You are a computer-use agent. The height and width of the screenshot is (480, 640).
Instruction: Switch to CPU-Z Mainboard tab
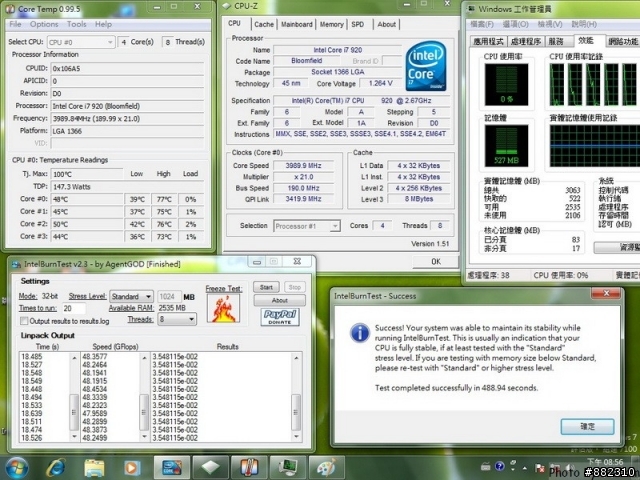[x=297, y=24]
